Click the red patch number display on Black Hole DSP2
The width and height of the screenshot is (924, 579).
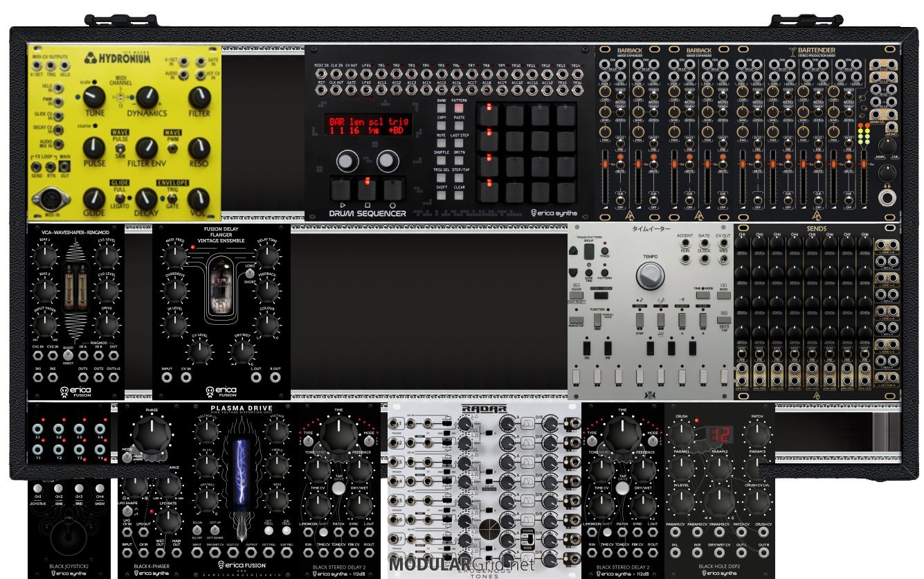718,436
